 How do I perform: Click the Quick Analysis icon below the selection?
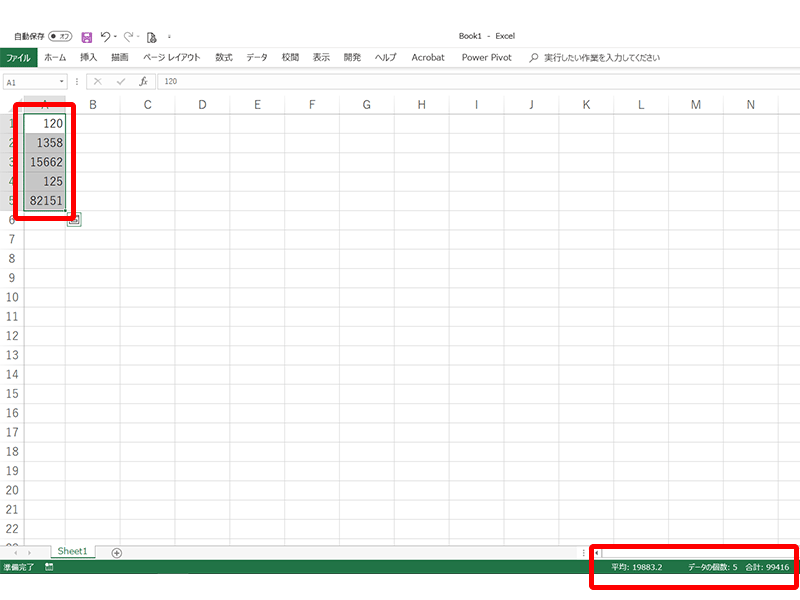coord(74,220)
